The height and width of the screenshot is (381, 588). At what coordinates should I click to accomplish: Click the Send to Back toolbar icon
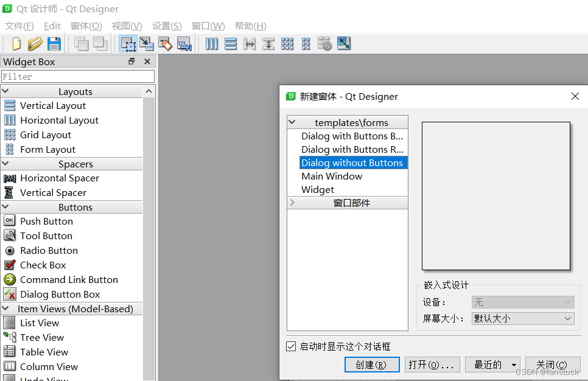82,44
